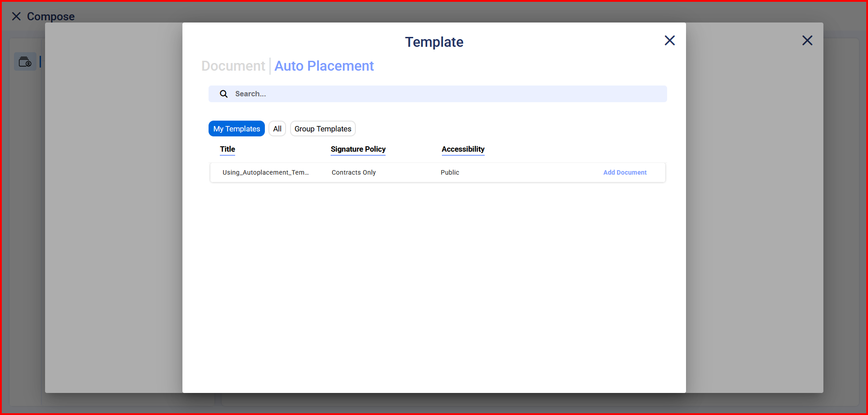Close the Template dialog

tap(669, 41)
